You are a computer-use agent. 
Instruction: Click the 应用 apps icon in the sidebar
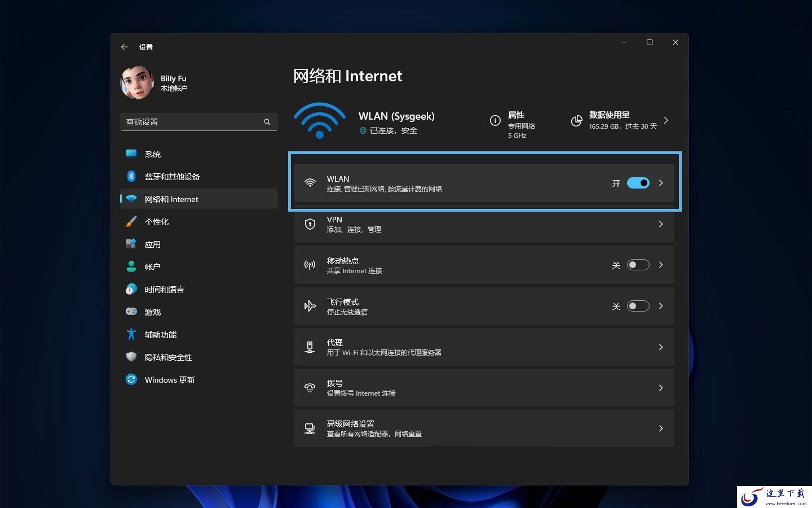pyautogui.click(x=131, y=244)
